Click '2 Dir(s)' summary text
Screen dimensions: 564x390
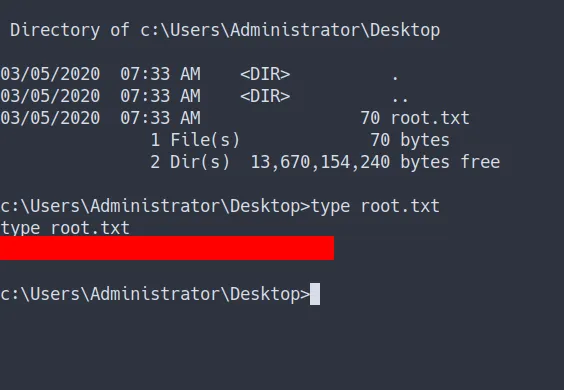tap(190, 162)
